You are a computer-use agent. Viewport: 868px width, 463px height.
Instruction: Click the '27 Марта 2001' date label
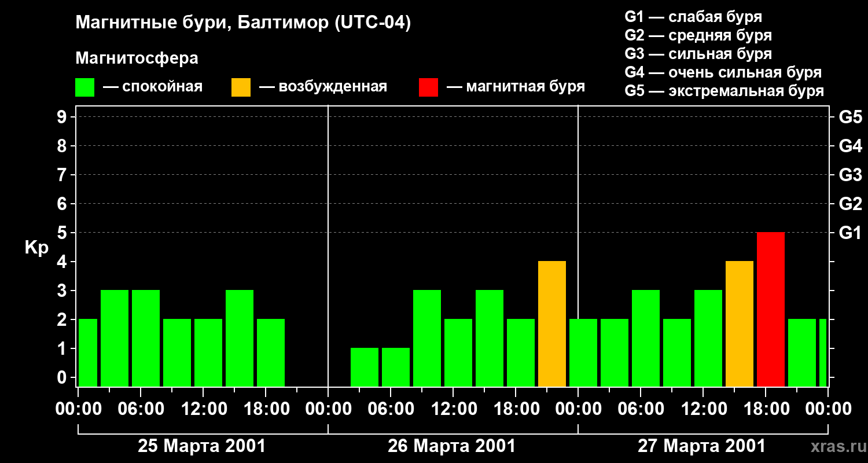pos(701,446)
